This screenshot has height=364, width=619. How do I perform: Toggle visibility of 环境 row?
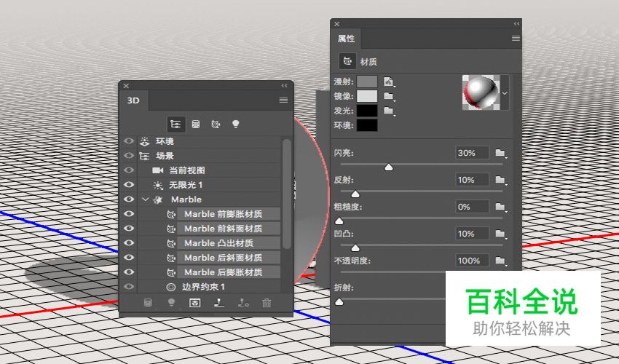(x=129, y=141)
